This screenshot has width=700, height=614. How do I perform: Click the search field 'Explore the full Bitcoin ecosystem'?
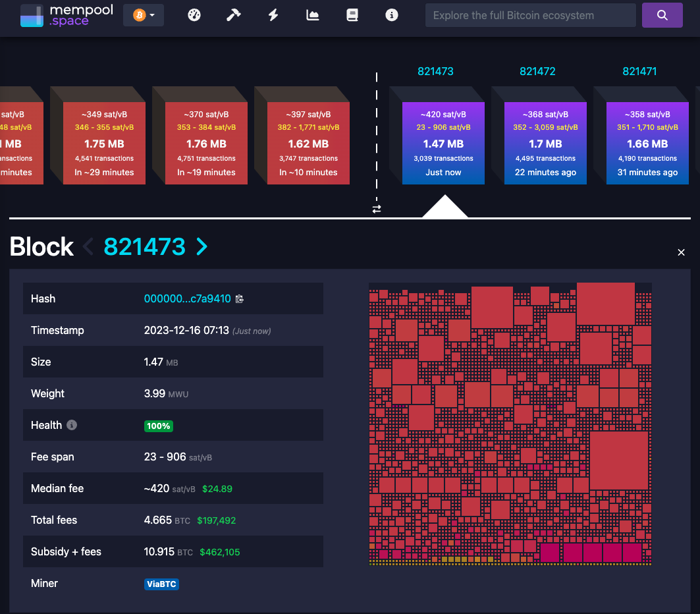(530, 15)
